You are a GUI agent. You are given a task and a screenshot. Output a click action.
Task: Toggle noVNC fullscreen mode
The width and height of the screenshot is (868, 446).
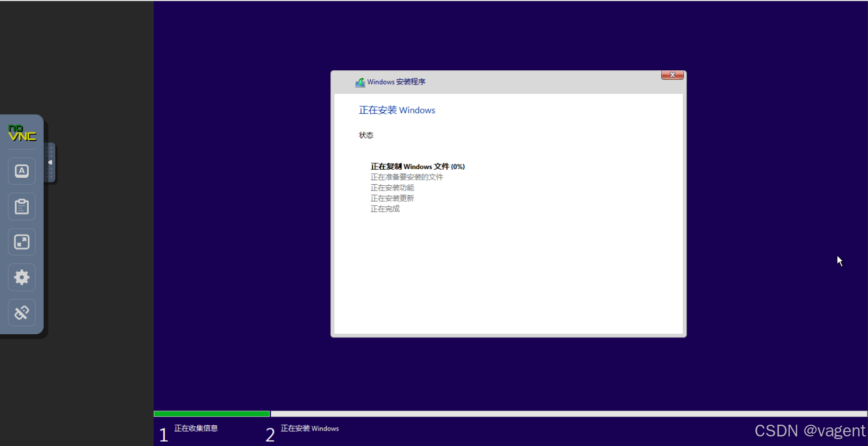coord(22,242)
